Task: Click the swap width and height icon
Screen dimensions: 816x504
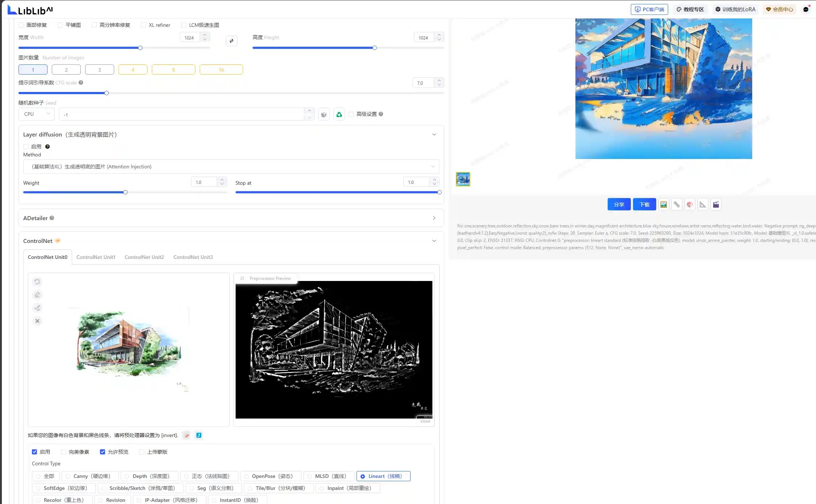Action: click(232, 41)
